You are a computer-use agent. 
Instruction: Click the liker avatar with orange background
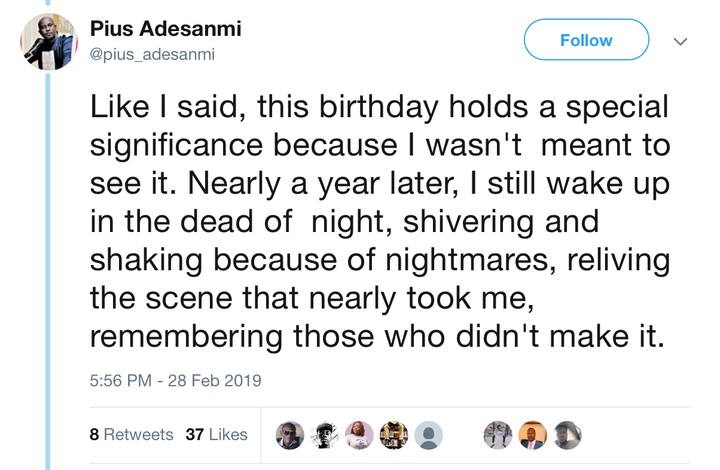click(x=532, y=435)
